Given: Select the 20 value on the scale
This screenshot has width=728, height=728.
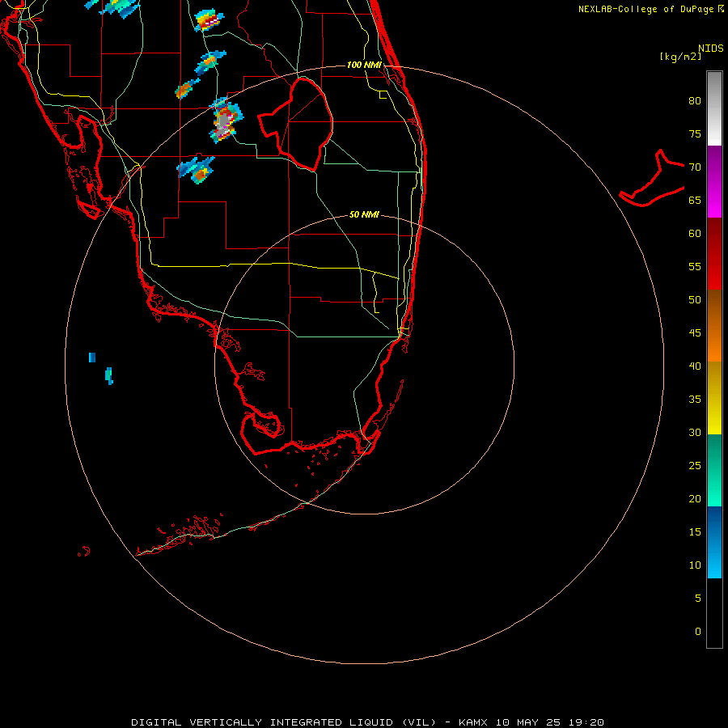Looking at the screenshot, I should [695, 498].
